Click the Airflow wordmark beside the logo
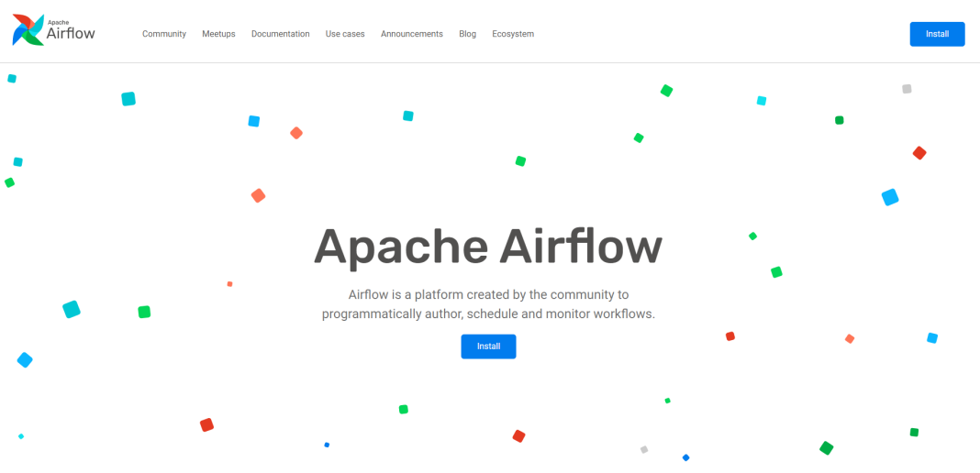This screenshot has height=473, width=980. [71, 33]
